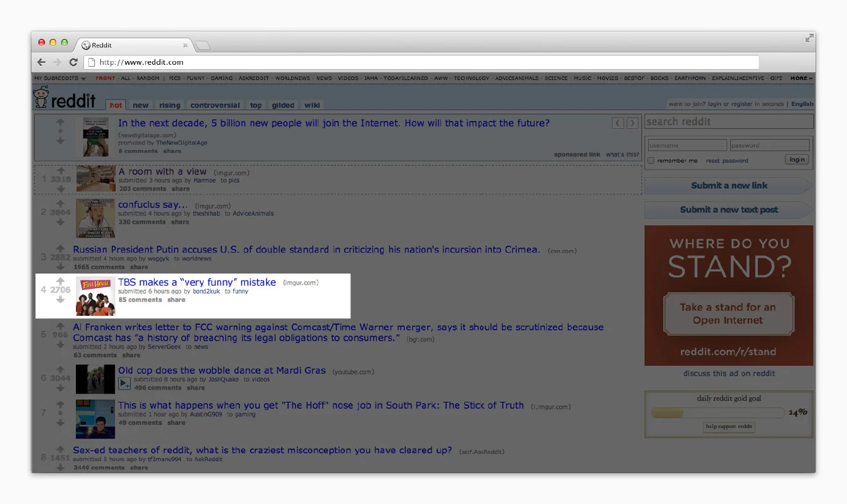The height and width of the screenshot is (504, 847).
Task: Open the 'A room with a view' thumbnail
Action: [96, 178]
